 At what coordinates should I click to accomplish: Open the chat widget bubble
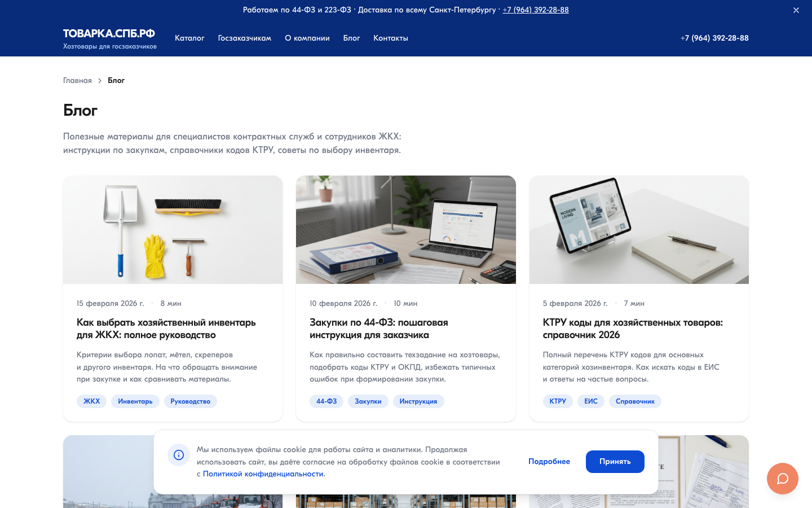[782, 479]
